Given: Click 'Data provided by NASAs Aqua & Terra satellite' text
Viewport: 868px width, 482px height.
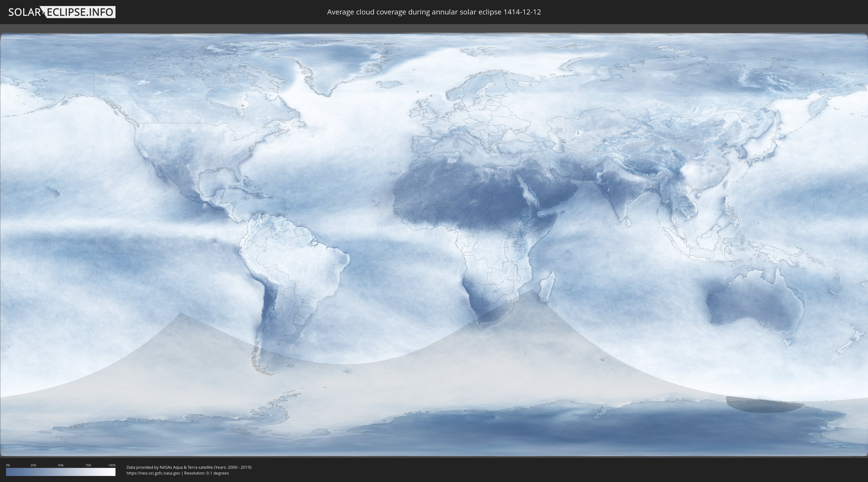Looking at the screenshot, I should pyautogui.click(x=170, y=467).
